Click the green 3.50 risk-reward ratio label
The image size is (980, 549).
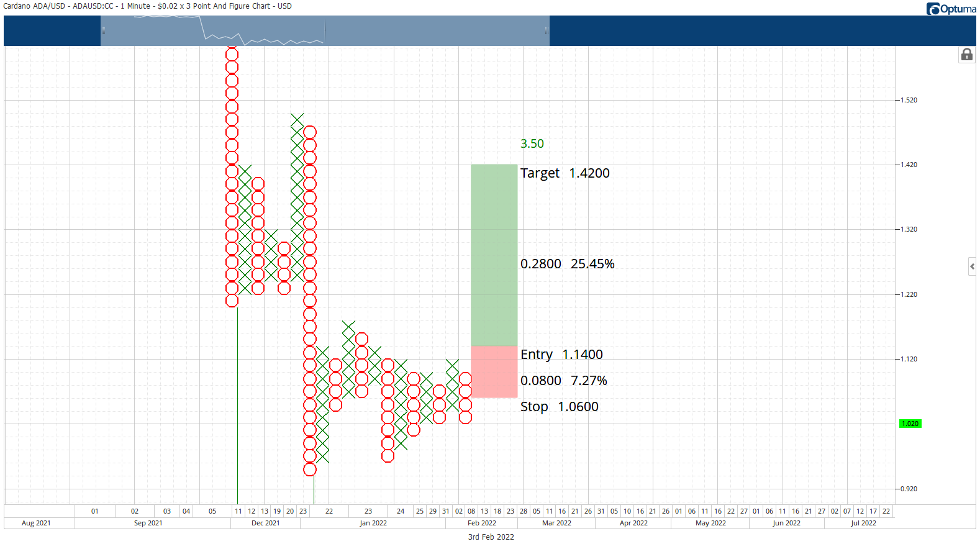tap(532, 143)
